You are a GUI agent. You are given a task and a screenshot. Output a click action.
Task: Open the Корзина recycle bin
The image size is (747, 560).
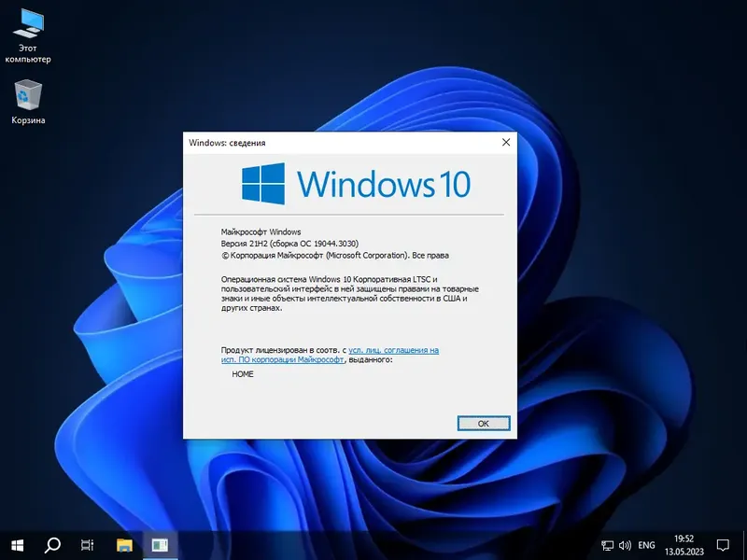(26, 98)
